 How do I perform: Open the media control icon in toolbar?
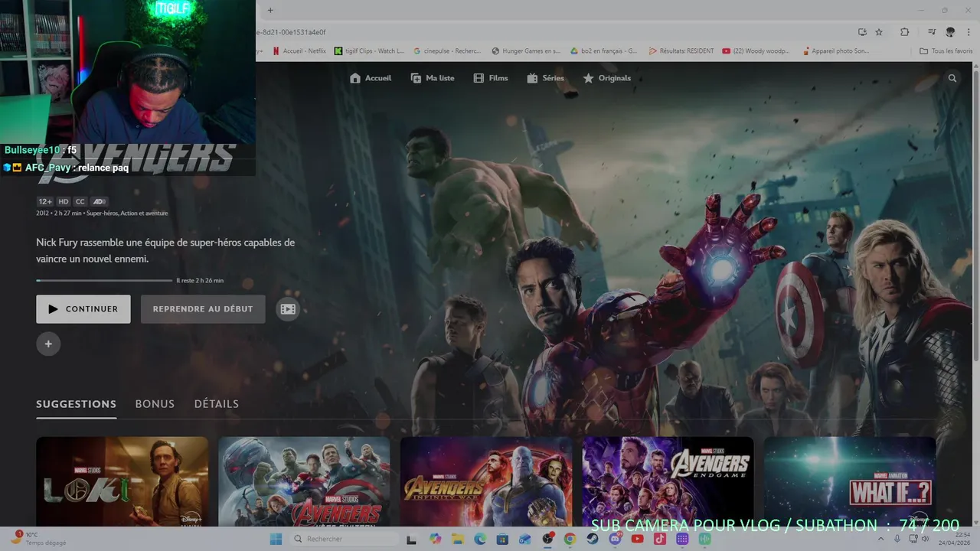pos(932,32)
